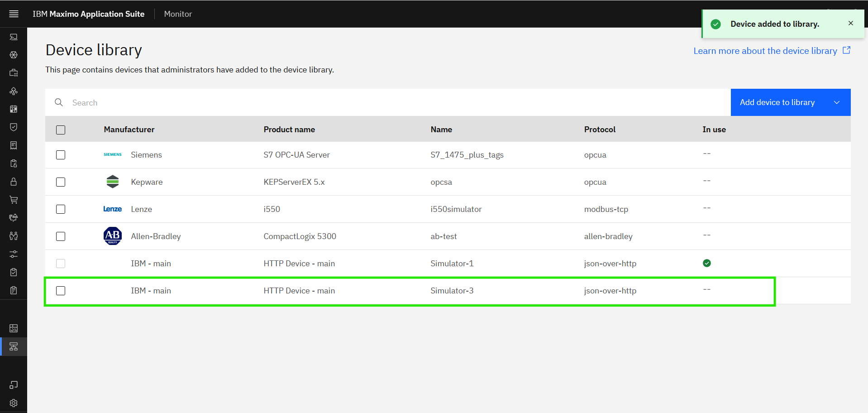The width and height of the screenshot is (868, 413).
Task: Select the Lenze row checkbox
Action: pyautogui.click(x=61, y=209)
